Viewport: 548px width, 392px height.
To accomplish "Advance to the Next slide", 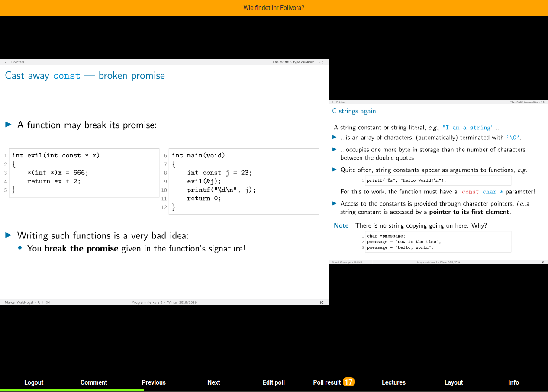I will [213, 382].
